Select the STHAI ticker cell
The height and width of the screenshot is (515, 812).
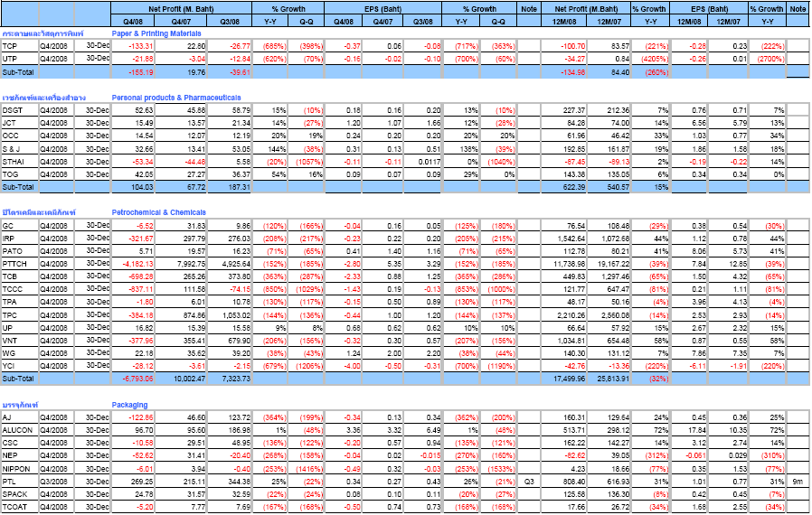coord(20,162)
